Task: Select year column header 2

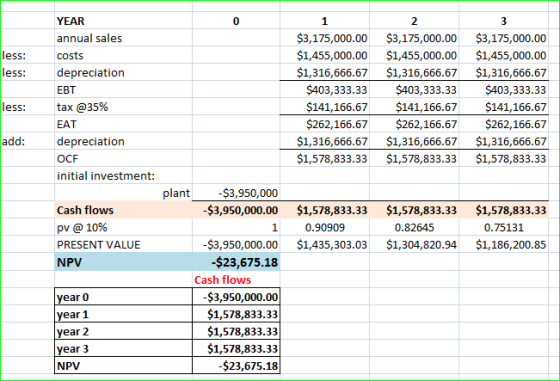Action: 414,21
